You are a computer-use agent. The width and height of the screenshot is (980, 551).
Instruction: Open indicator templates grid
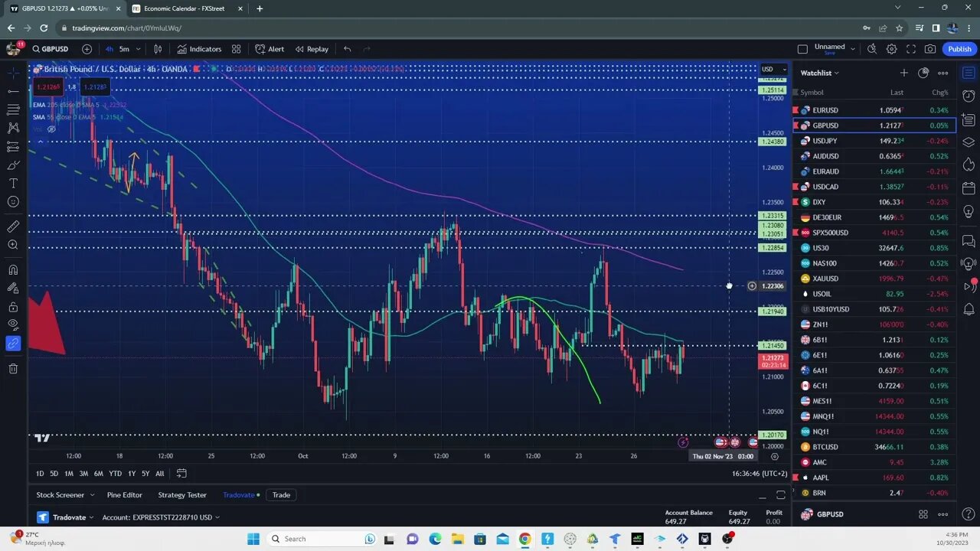237,49
